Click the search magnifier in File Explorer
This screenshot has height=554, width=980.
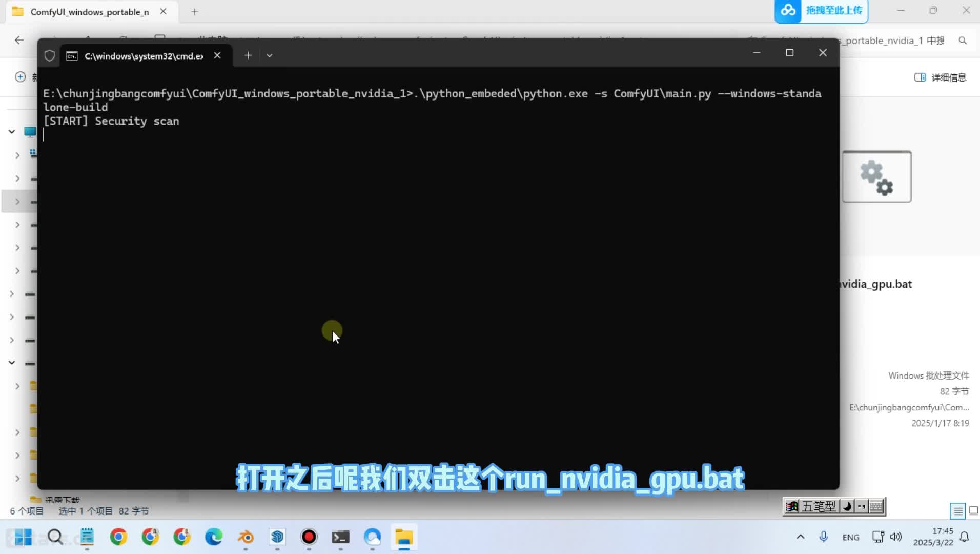coord(963,41)
